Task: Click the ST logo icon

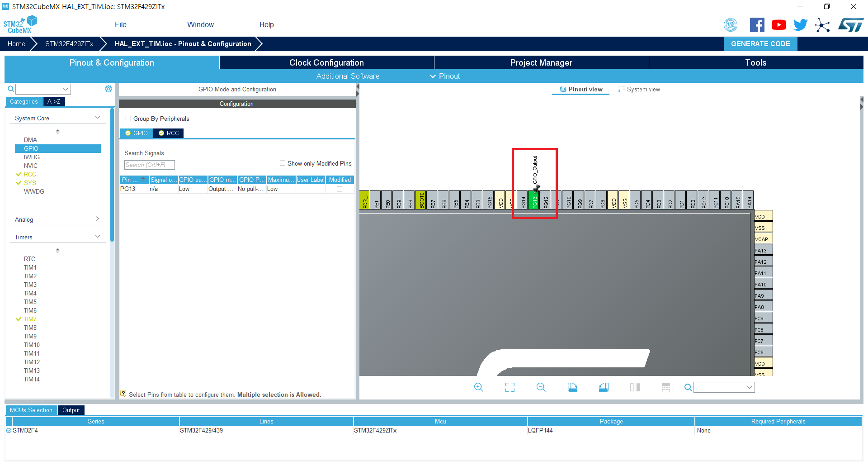Action: coord(851,25)
